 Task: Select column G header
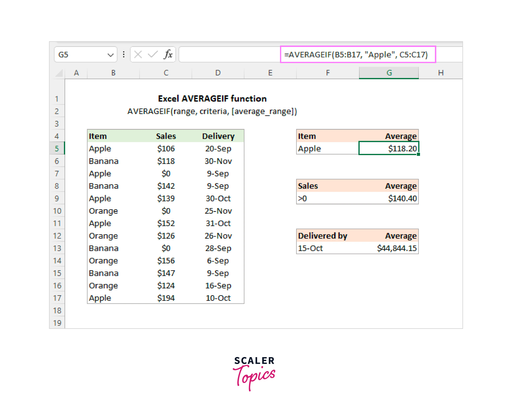pyautogui.click(x=389, y=73)
